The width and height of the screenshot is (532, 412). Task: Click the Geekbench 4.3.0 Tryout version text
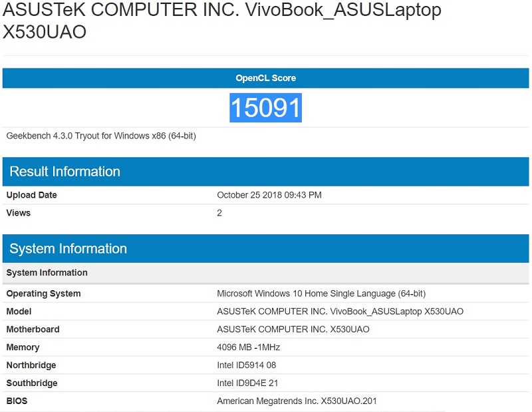coord(101,136)
